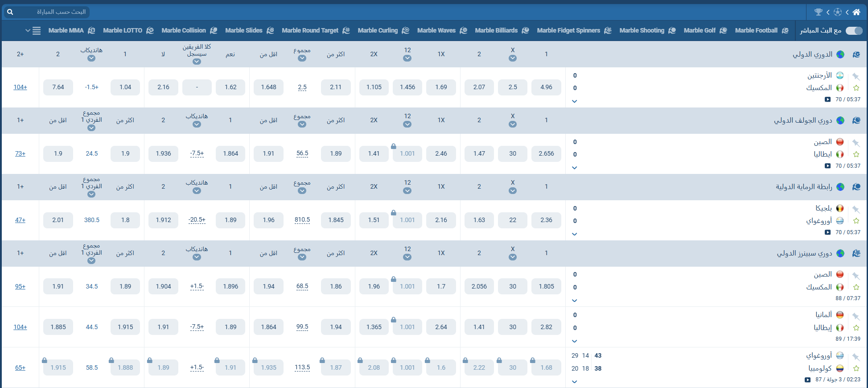The image size is (868, 388).
Task: Click the home icon in breadcrumb
Action: pos(856,12)
